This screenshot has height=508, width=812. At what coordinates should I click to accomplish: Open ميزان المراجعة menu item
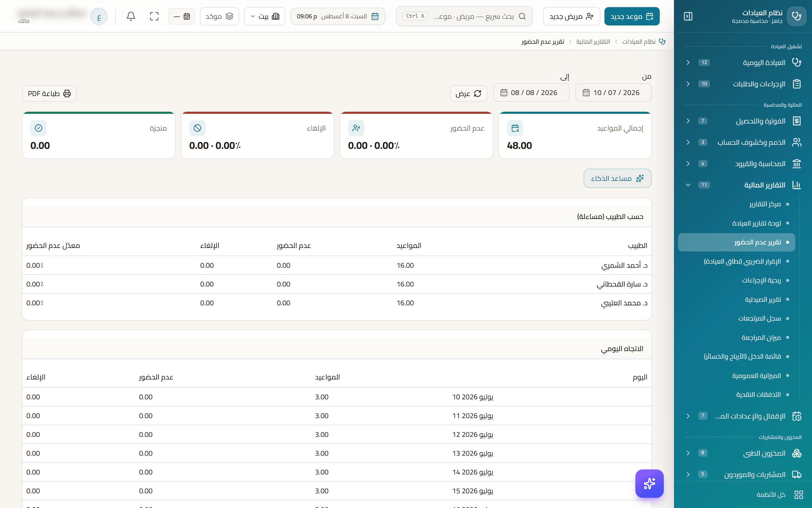point(737,337)
